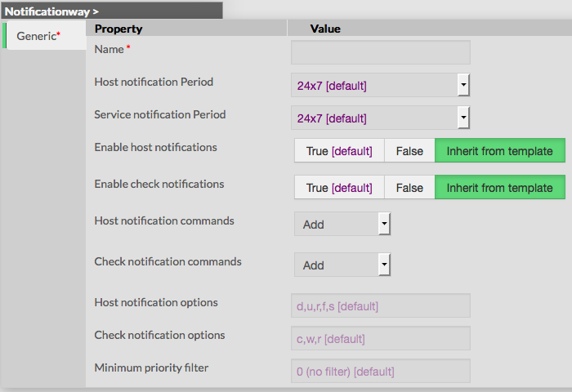This screenshot has height=392, width=572.
Task: Focus the Name input field
Action: [x=380, y=52]
